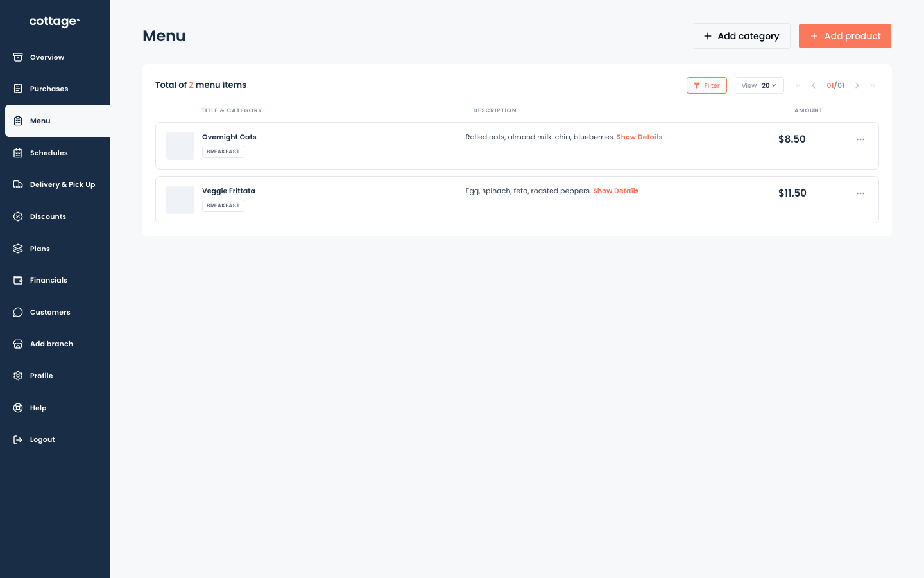
Task: Click the Delivery & Pick Up truck icon
Action: (x=18, y=184)
